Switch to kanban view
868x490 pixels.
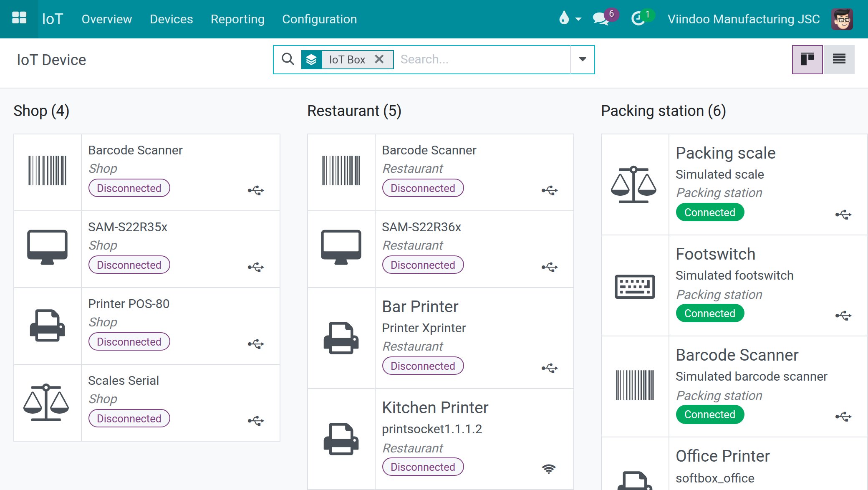(x=807, y=60)
